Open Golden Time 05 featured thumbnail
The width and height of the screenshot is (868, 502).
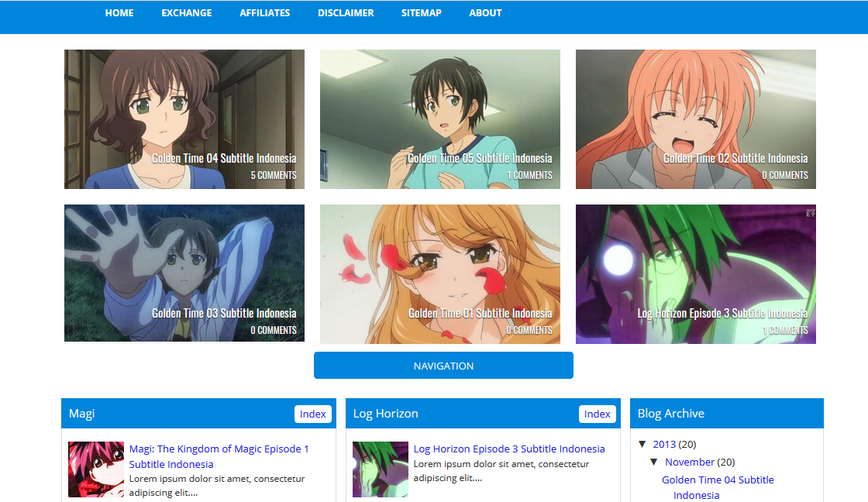(440, 119)
